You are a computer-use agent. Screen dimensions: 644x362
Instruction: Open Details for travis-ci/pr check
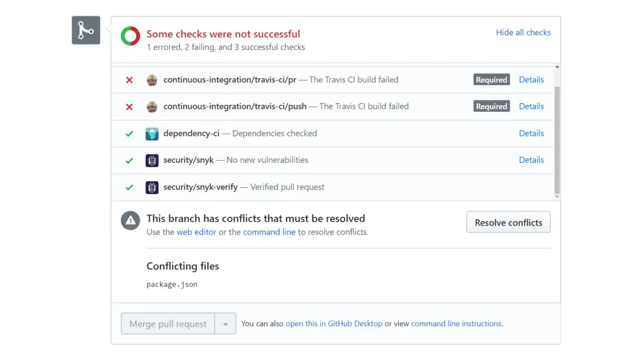pyautogui.click(x=531, y=80)
